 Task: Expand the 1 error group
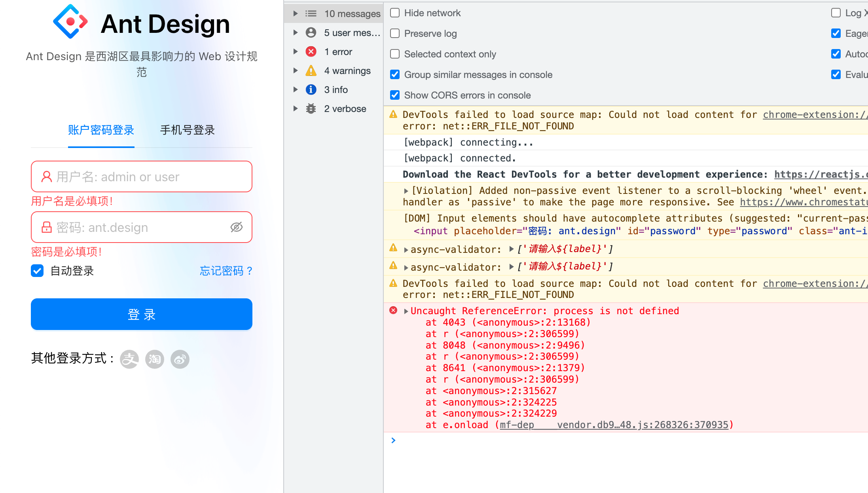pyautogui.click(x=295, y=51)
